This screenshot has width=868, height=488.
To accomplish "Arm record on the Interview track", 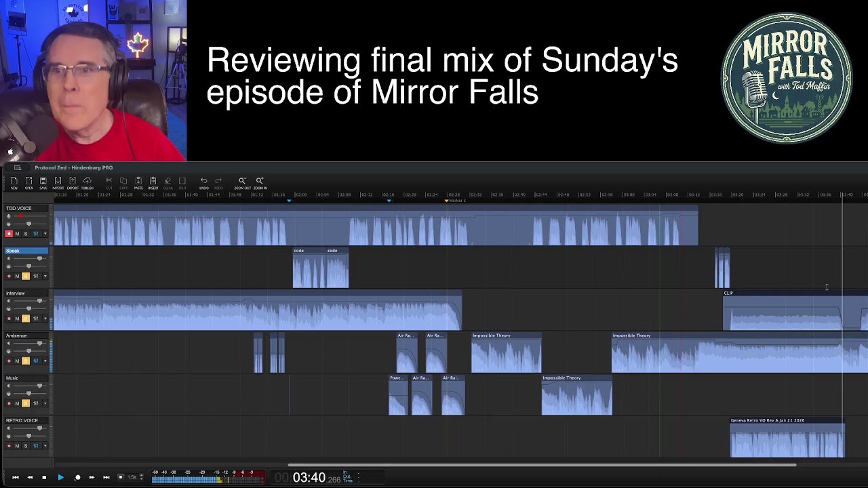I will point(9,319).
